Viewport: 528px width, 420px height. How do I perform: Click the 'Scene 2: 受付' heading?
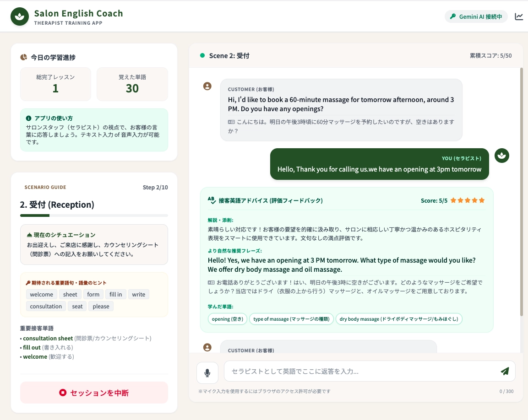[x=229, y=55]
